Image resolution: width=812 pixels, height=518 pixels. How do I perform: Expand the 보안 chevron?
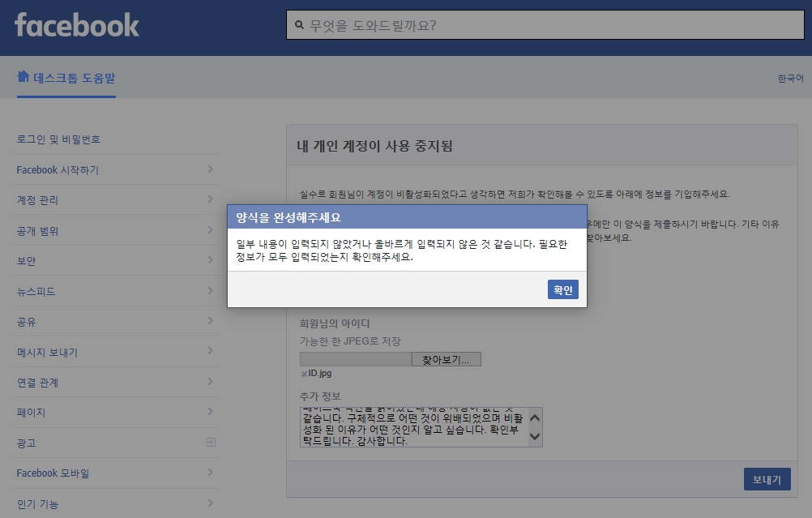[210, 259]
